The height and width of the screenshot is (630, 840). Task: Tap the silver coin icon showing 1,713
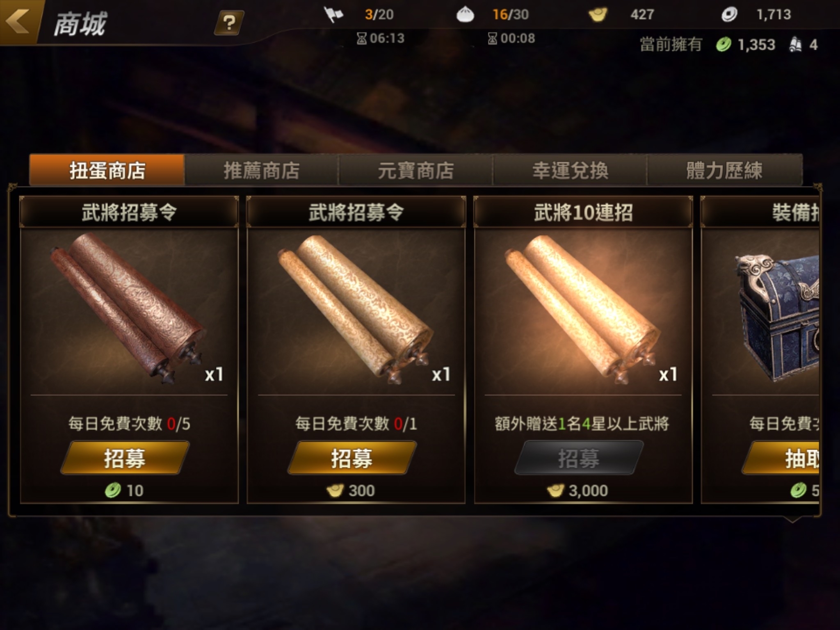coord(729,14)
